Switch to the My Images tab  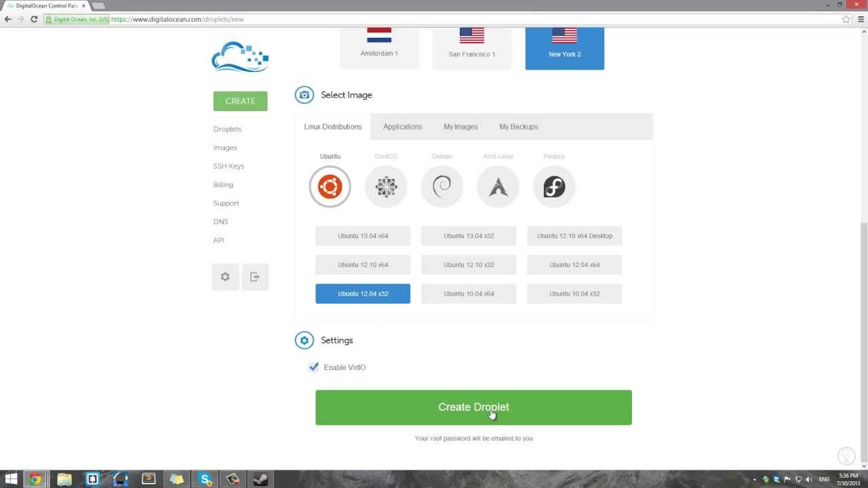coord(460,127)
